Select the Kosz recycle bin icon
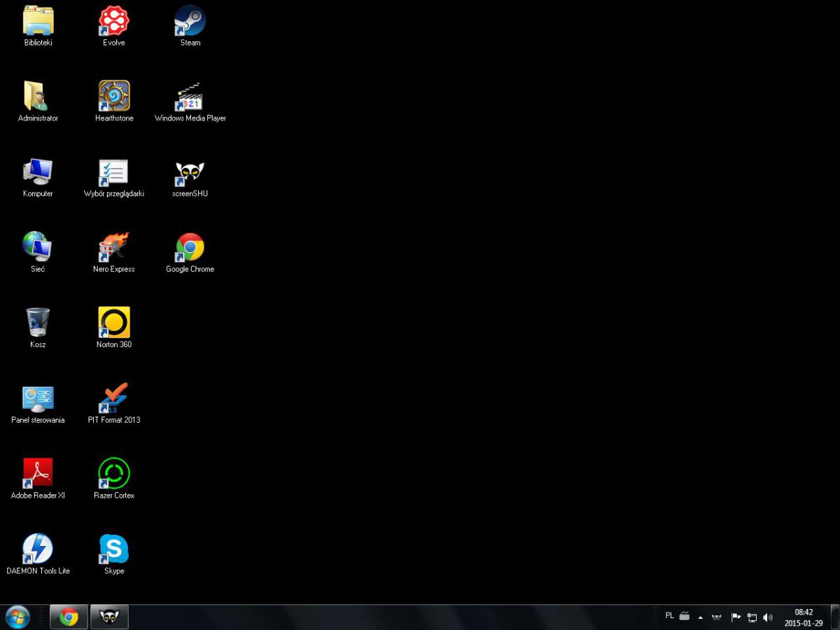Viewport: 840px width, 630px height. pyautogui.click(x=38, y=329)
